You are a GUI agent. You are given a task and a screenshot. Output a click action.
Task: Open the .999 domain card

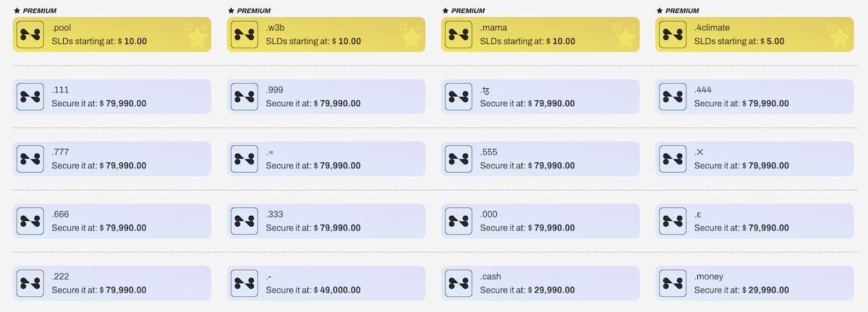[x=326, y=97]
